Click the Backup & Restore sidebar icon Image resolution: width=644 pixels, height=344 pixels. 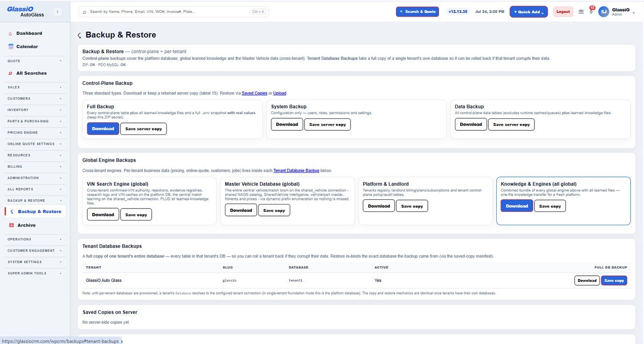click(11, 212)
